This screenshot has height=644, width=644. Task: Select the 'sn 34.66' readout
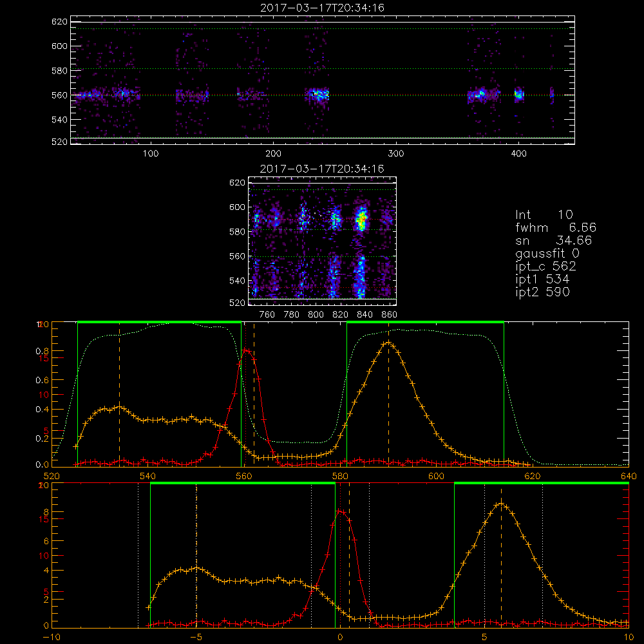pyautogui.click(x=554, y=240)
